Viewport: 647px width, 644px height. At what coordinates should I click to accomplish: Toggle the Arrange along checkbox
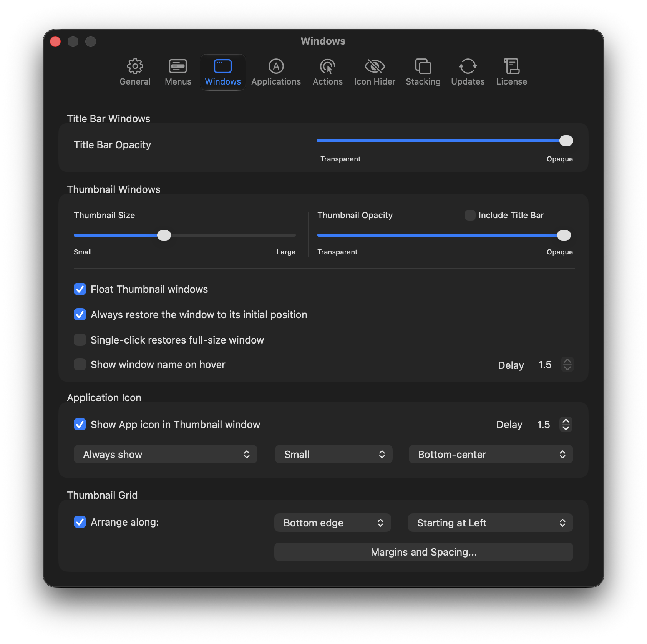tap(80, 522)
